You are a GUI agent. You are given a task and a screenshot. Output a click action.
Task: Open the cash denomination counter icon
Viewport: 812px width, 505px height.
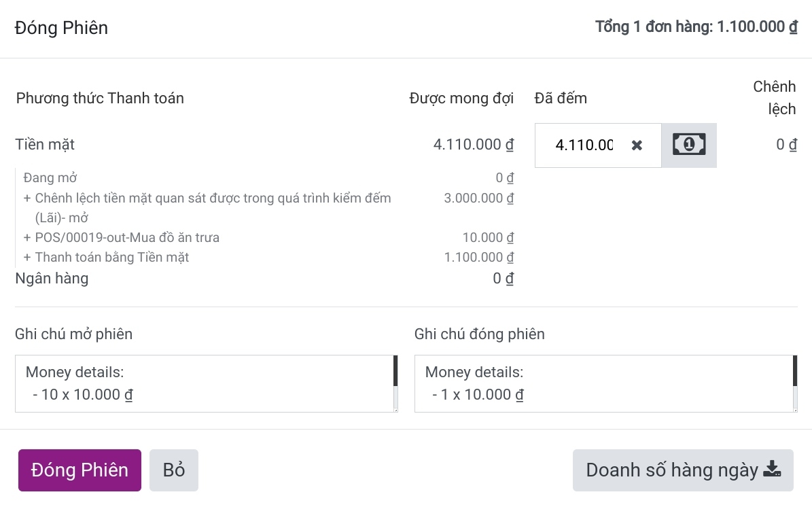(689, 145)
